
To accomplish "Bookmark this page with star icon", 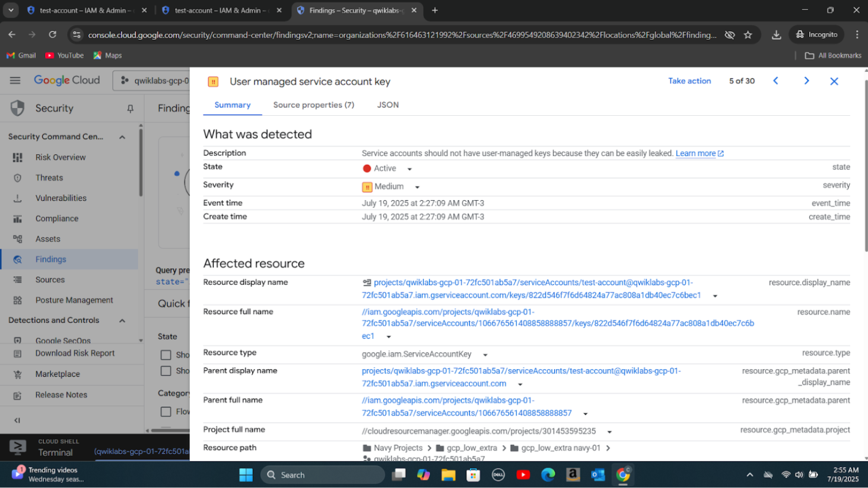I will pyautogui.click(x=748, y=35).
